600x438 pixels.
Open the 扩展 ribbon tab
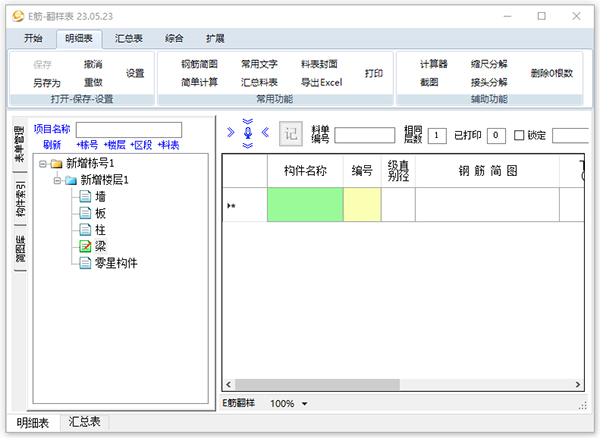pyautogui.click(x=215, y=38)
